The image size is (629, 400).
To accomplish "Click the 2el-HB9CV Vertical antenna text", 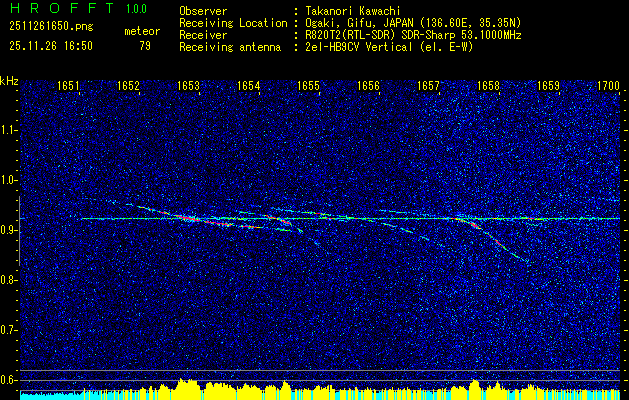I will tap(389, 47).
